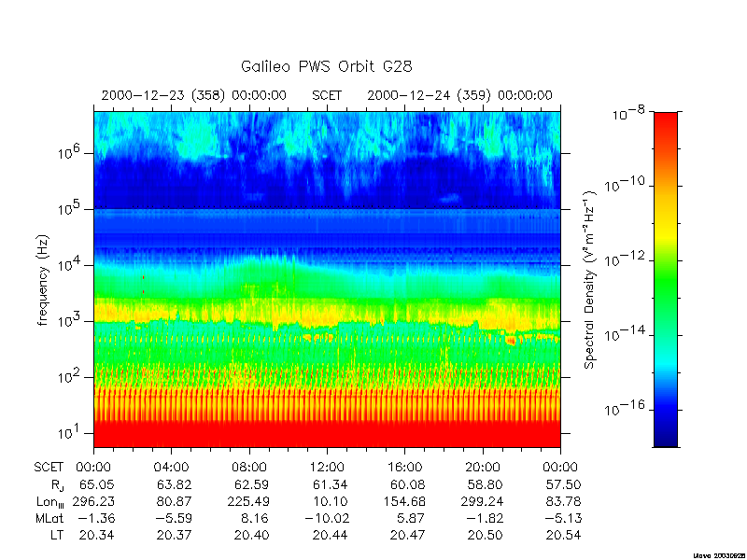Click the MLat value -1.82

484,518
